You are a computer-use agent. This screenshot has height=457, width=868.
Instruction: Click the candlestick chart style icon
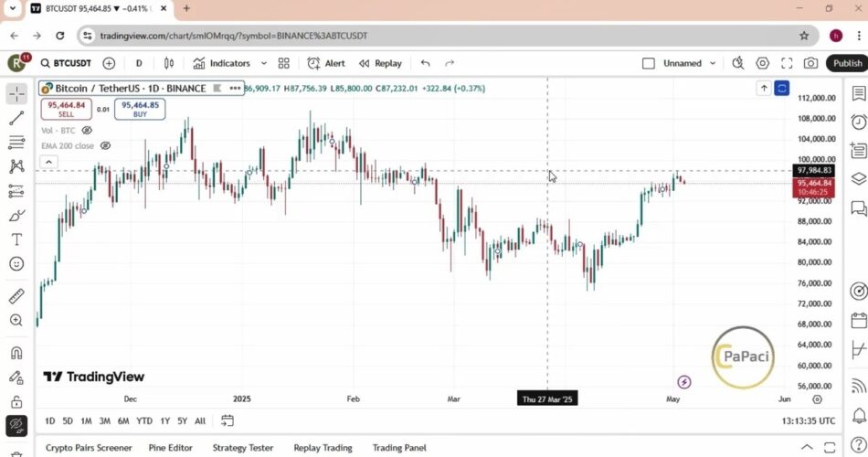168,63
